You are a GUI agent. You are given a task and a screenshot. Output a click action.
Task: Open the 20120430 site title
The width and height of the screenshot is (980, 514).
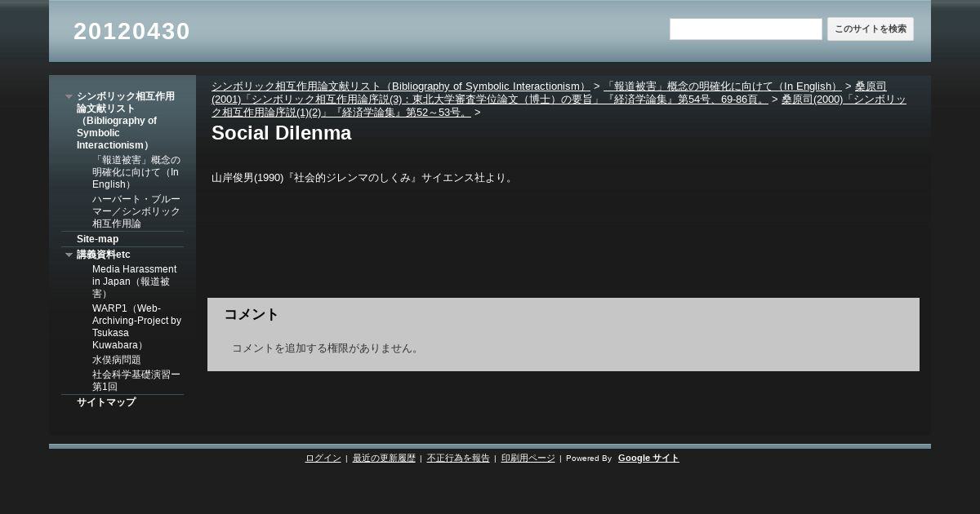click(x=131, y=31)
